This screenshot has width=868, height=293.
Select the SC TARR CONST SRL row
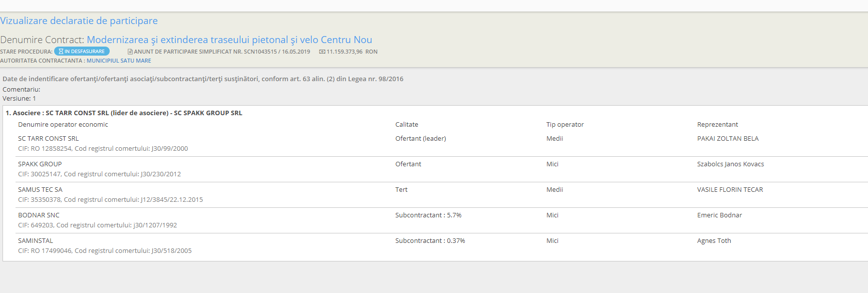point(48,139)
